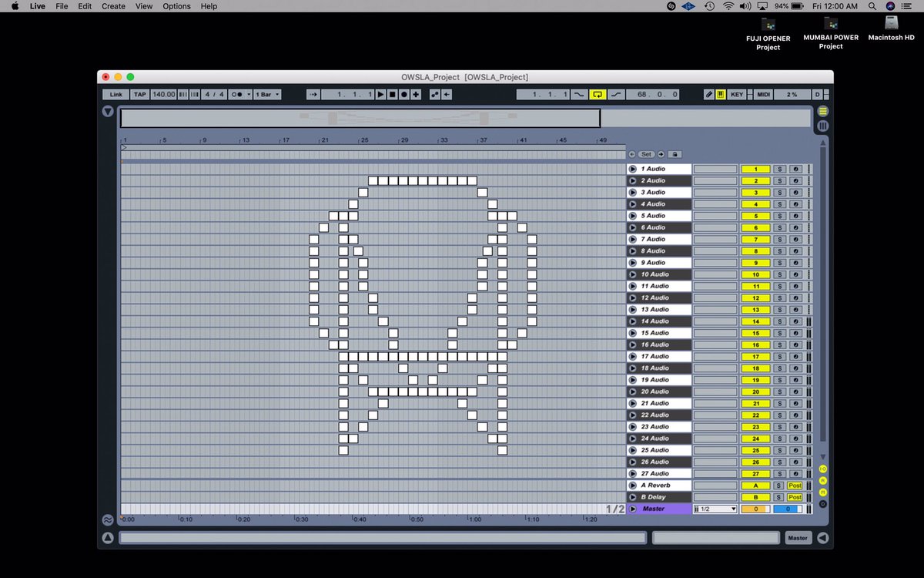This screenshot has height=578, width=924.
Task: Unfold the A Reverb return track
Action: (x=633, y=486)
